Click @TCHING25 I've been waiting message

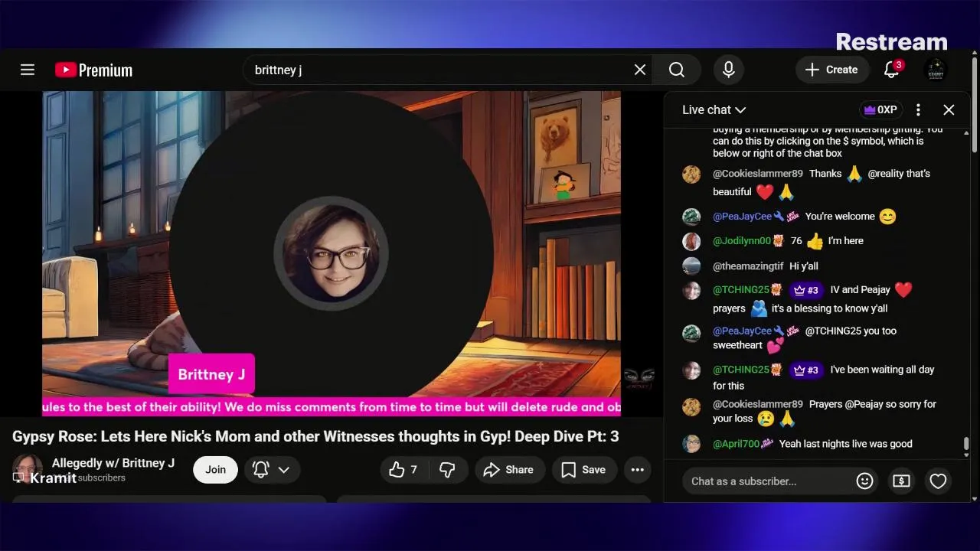[823, 377]
